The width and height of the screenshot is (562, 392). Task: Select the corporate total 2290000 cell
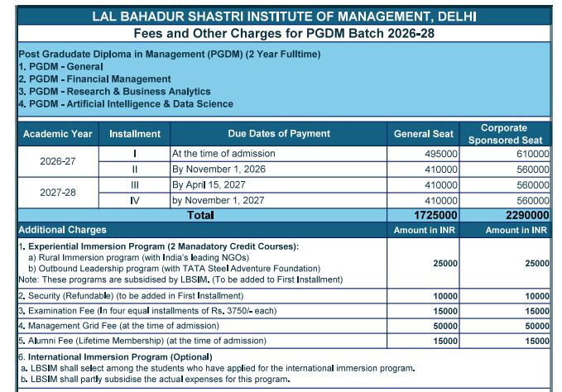pyautogui.click(x=526, y=215)
